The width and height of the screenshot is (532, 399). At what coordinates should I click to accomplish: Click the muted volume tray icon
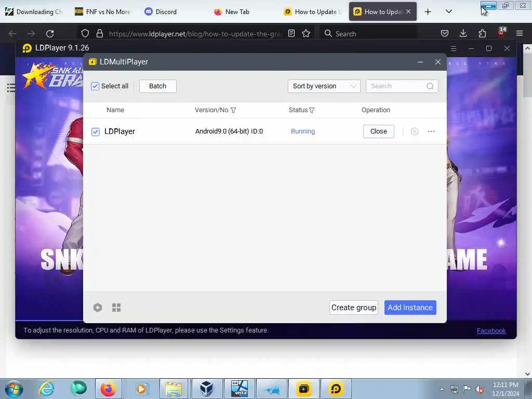(480, 389)
